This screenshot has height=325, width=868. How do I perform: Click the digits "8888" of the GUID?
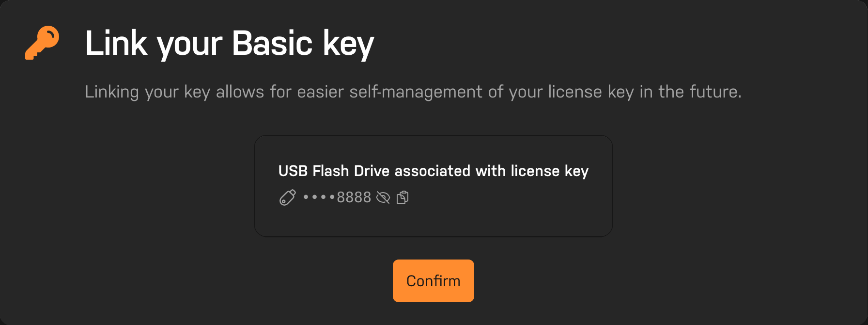click(x=354, y=198)
